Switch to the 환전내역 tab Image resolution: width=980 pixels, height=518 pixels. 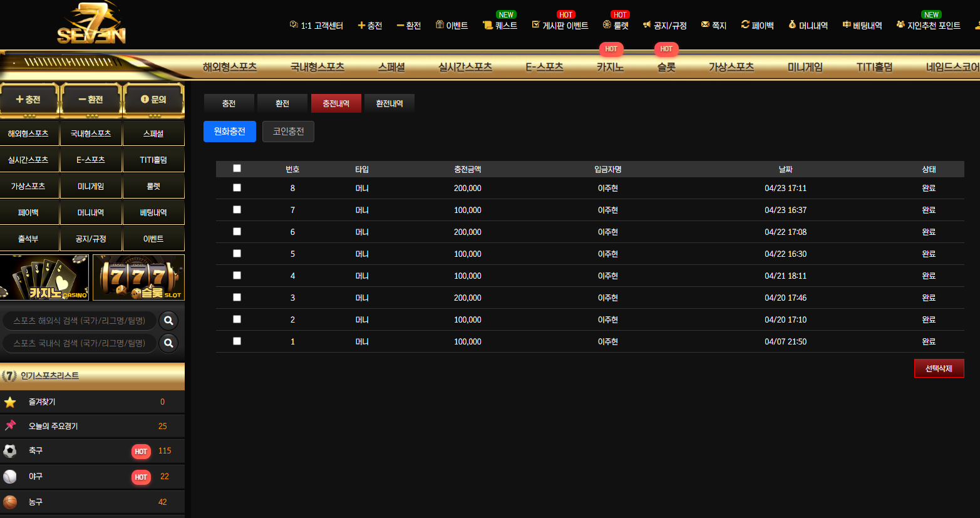coord(389,103)
